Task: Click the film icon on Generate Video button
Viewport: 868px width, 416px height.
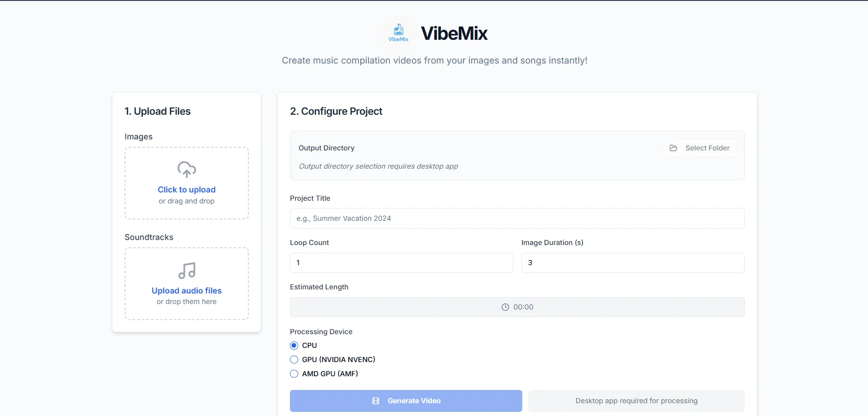Action: (375, 400)
